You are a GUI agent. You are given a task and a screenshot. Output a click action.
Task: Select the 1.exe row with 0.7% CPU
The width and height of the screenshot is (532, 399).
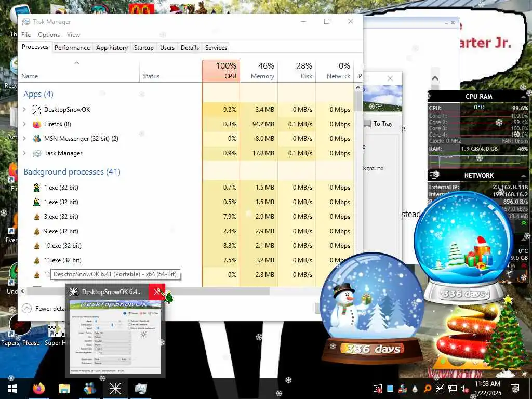pos(185,188)
